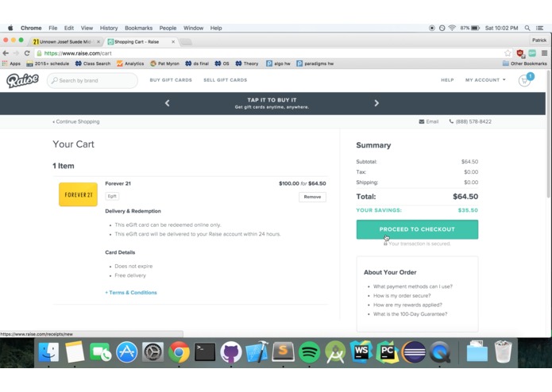Reload the page
Screen dimensions: 552x392
tap(27, 53)
